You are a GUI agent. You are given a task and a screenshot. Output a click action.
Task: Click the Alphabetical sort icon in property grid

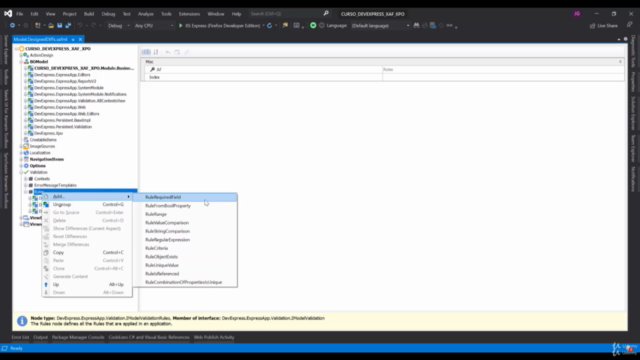pyautogui.click(x=156, y=52)
